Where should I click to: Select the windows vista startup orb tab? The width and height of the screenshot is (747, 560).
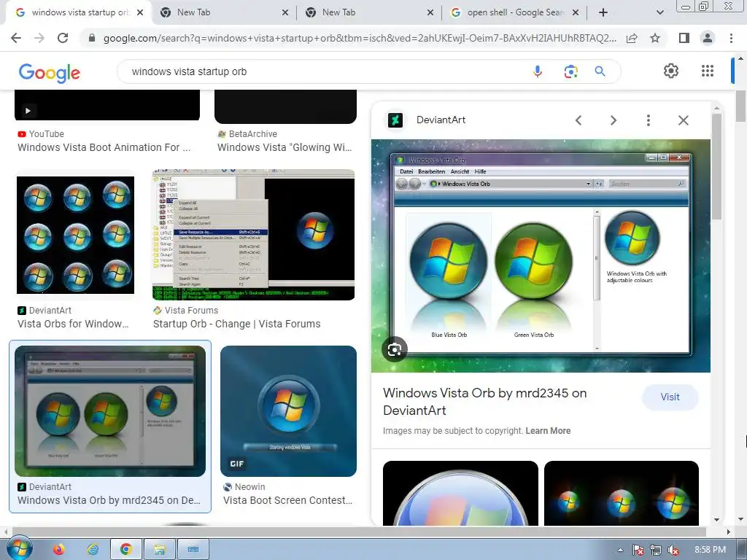79,12
